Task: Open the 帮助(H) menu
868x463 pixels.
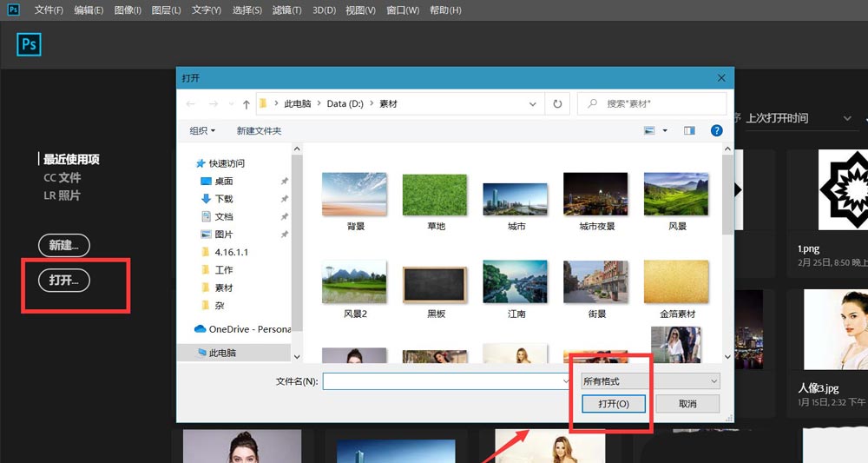Action: tap(445, 10)
